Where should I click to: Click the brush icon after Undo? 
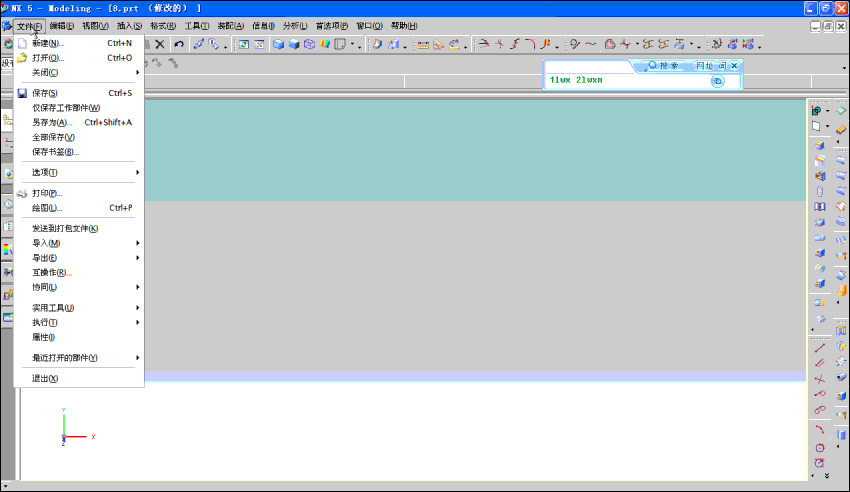pos(198,44)
